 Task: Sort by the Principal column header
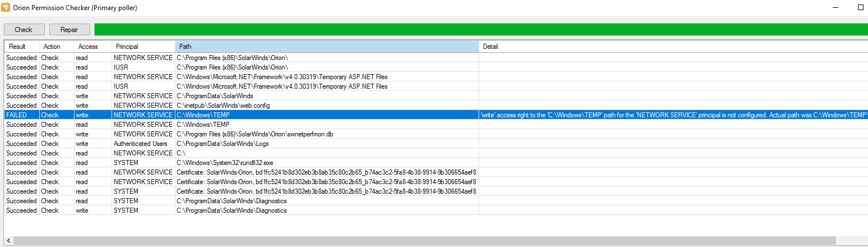point(143,47)
